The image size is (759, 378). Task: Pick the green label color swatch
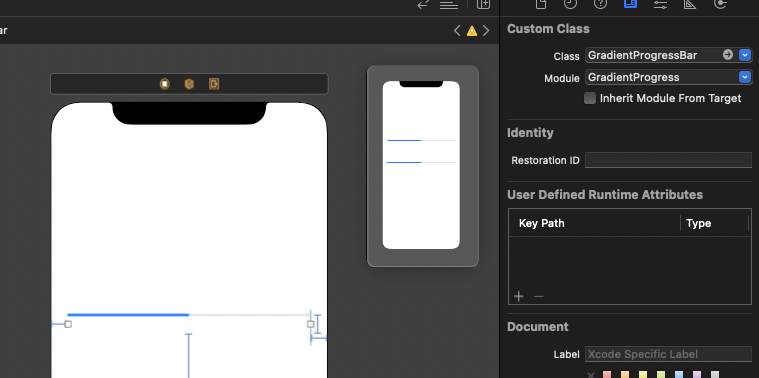(x=661, y=375)
